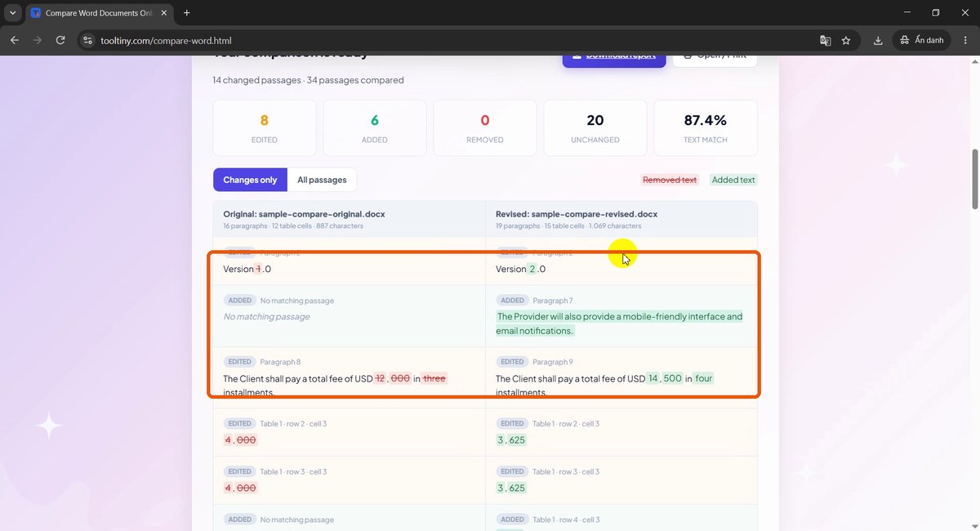This screenshot has height=531, width=980.
Task: Click '16 paragraphs · 12 table cells' original details
Action: (293, 225)
